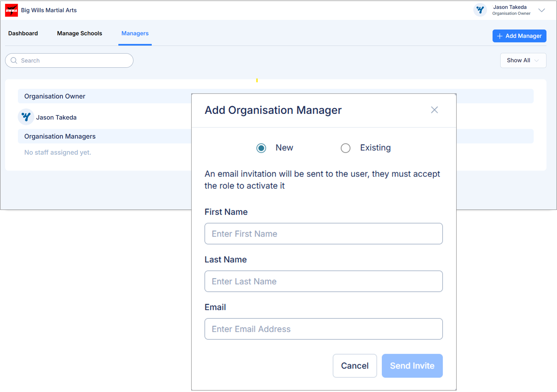Close the Add Organisation Manager dialog
This screenshot has height=392, width=557.
434,110
